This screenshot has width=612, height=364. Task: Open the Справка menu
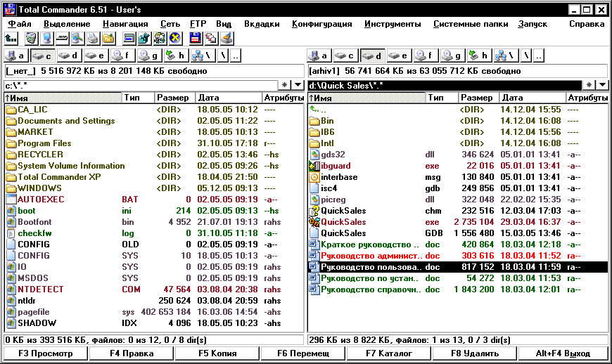point(587,24)
